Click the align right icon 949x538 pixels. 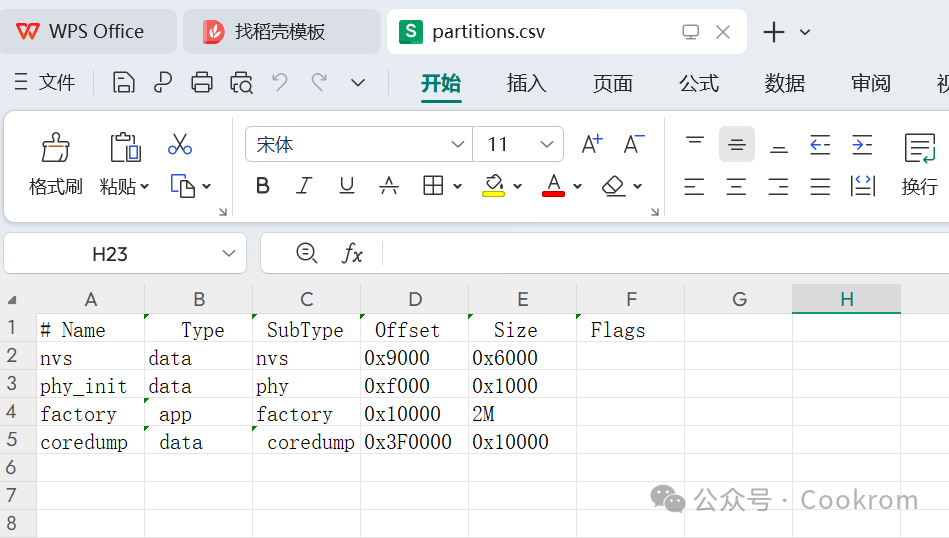[x=778, y=186]
